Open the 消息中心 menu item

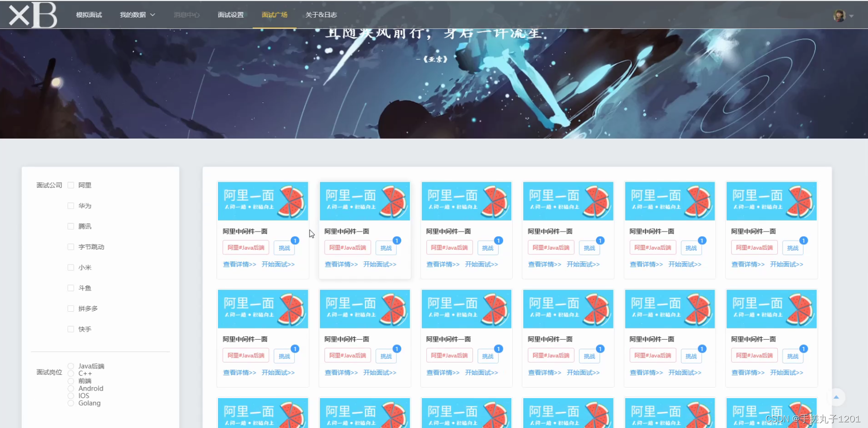coord(187,15)
